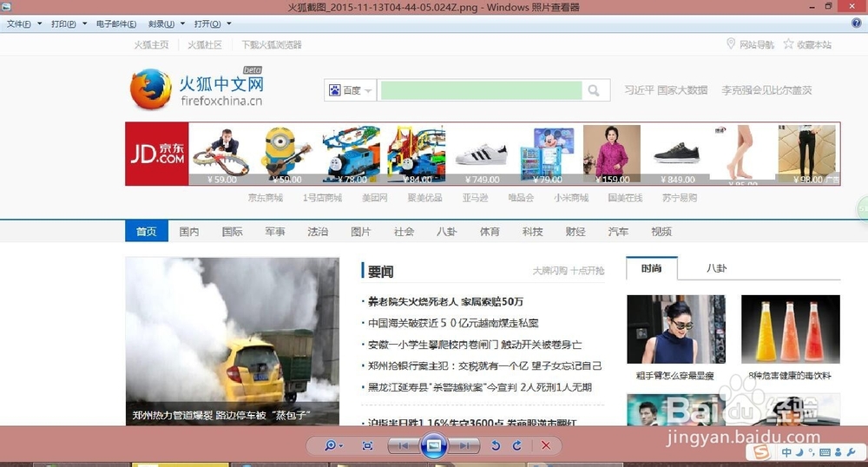
Task: Click the 下载火狐浏览器 link
Action: (272, 45)
